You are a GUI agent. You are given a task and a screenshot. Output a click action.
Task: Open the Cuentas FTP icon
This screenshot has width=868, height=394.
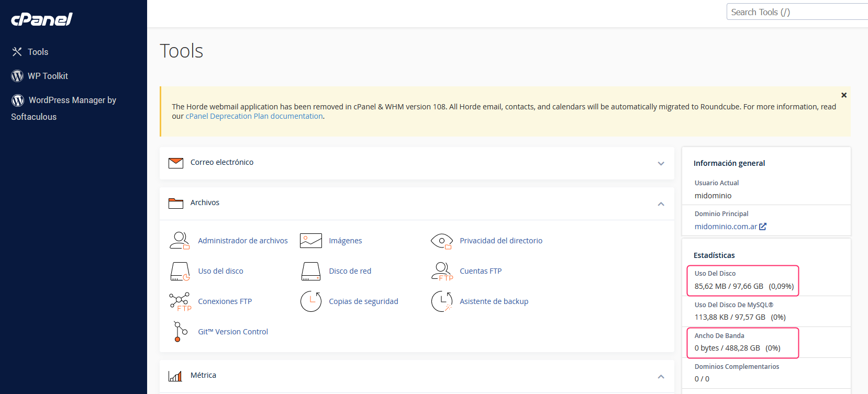click(441, 271)
